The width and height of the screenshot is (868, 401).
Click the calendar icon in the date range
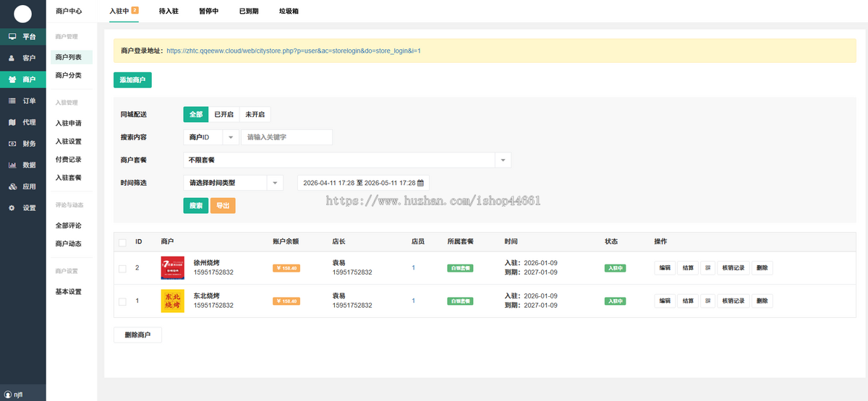click(x=420, y=183)
